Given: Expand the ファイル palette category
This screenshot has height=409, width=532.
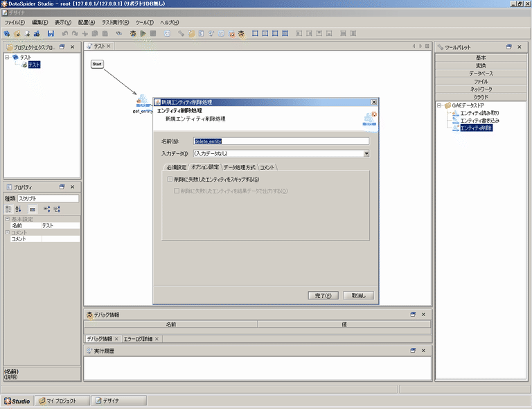Looking at the screenshot, I should pos(481,81).
